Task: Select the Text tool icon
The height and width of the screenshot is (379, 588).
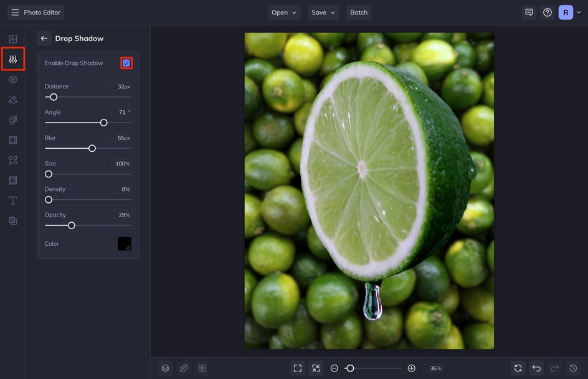Action: point(12,200)
